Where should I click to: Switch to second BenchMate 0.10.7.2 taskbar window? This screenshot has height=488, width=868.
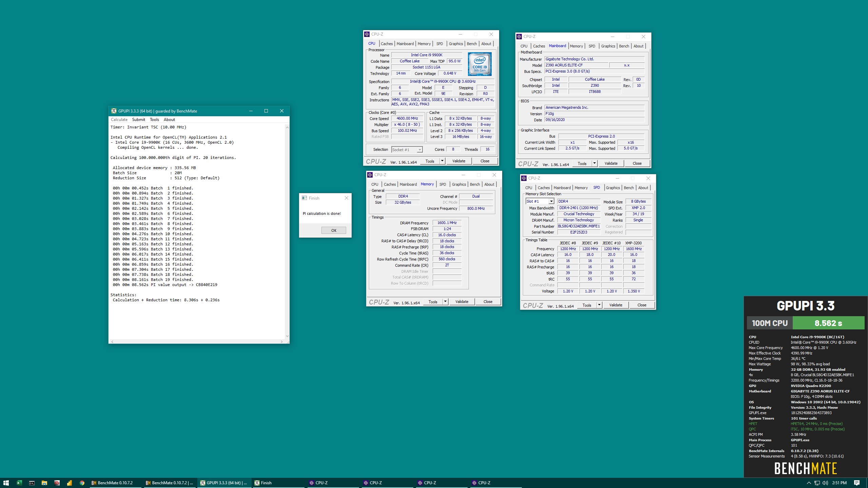[x=169, y=483]
